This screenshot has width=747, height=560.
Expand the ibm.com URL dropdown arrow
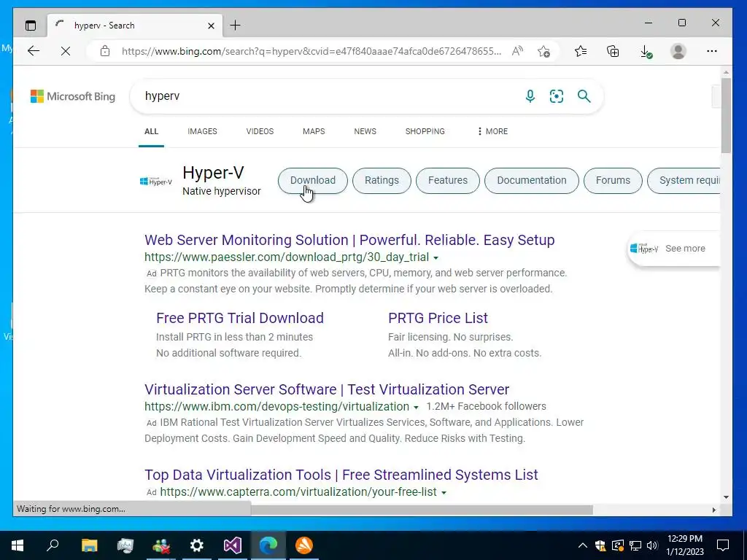pos(416,407)
